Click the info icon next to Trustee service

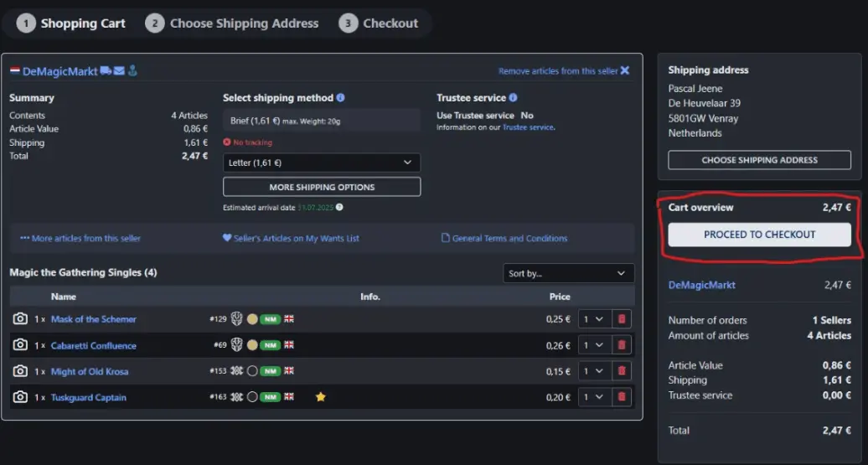click(x=513, y=98)
